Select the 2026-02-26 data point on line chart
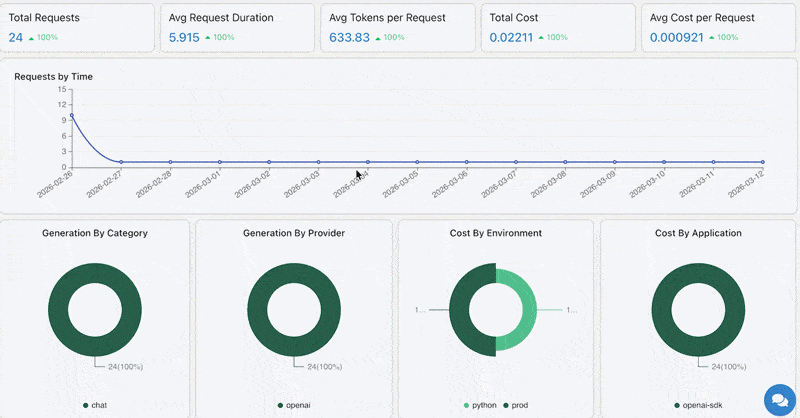The height and width of the screenshot is (418, 800). [72, 115]
